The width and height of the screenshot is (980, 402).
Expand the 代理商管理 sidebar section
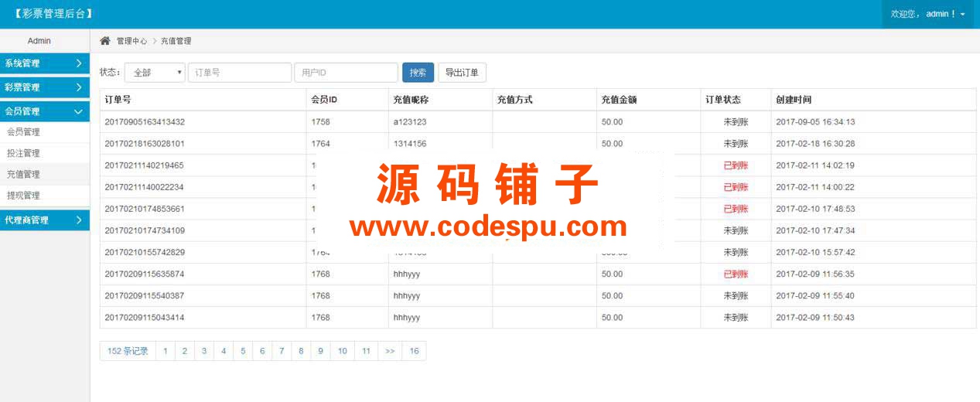45,220
